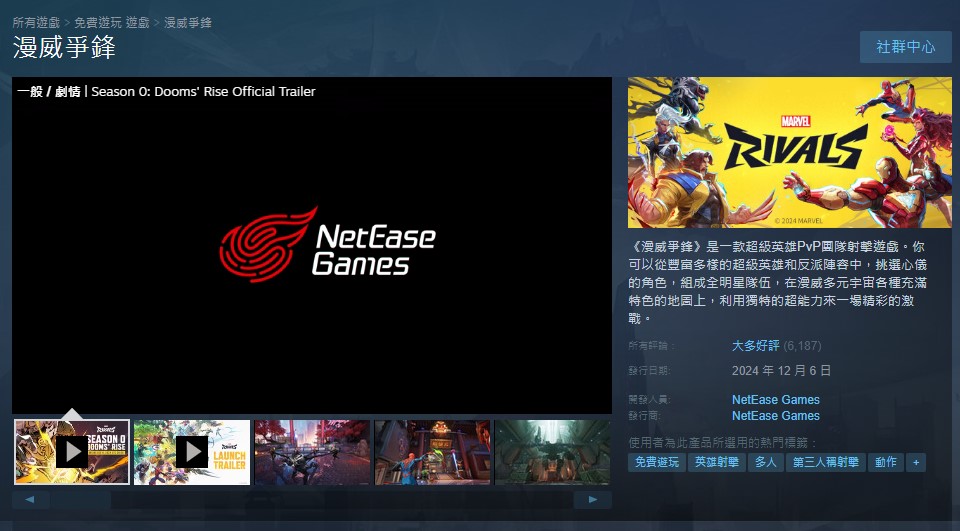960x531 pixels.
Task: Click the release date 2024 年 12 月 6 日
Action: pos(781,371)
